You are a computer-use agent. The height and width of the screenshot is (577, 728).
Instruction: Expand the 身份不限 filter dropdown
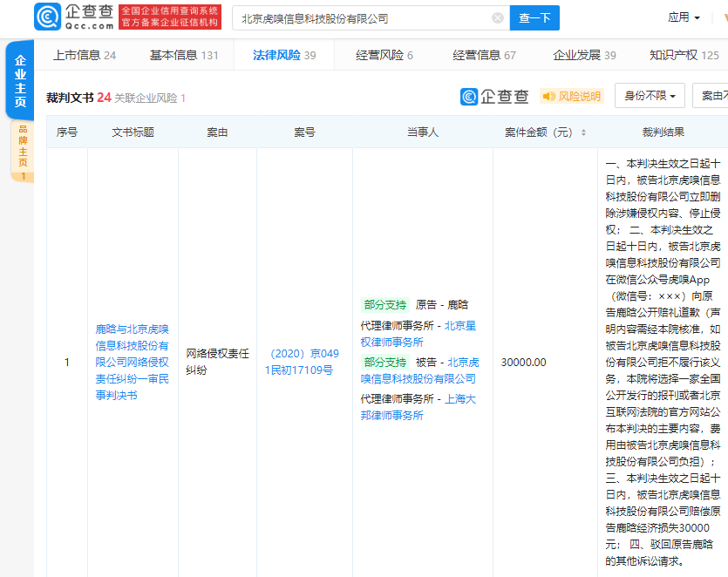pyautogui.click(x=650, y=96)
